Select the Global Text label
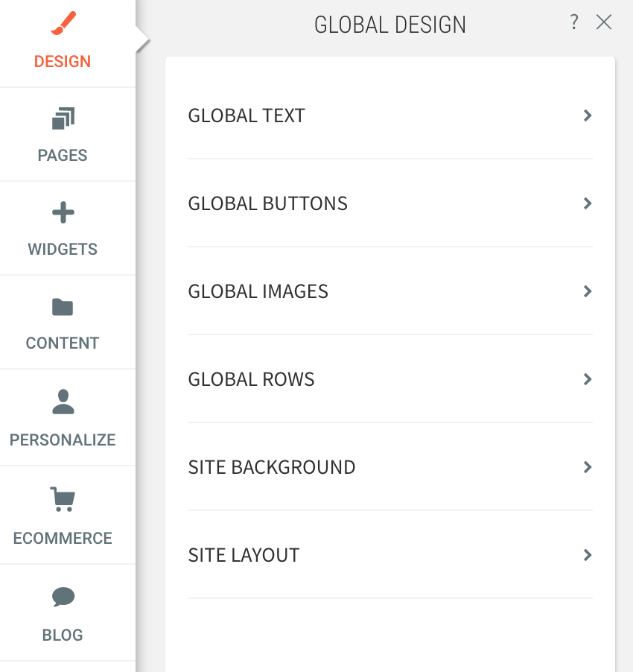 (x=246, y=115)
